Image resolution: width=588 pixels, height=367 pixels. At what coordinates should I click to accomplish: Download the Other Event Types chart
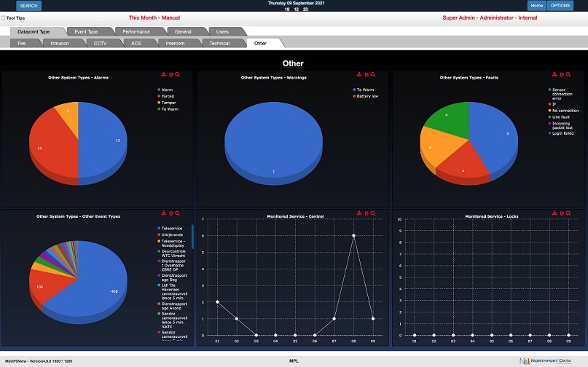(162, 213)
